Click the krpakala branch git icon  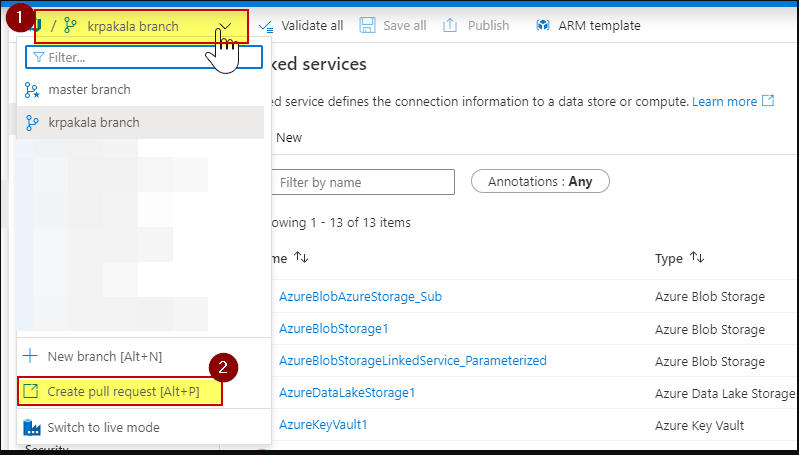[32, 123]
